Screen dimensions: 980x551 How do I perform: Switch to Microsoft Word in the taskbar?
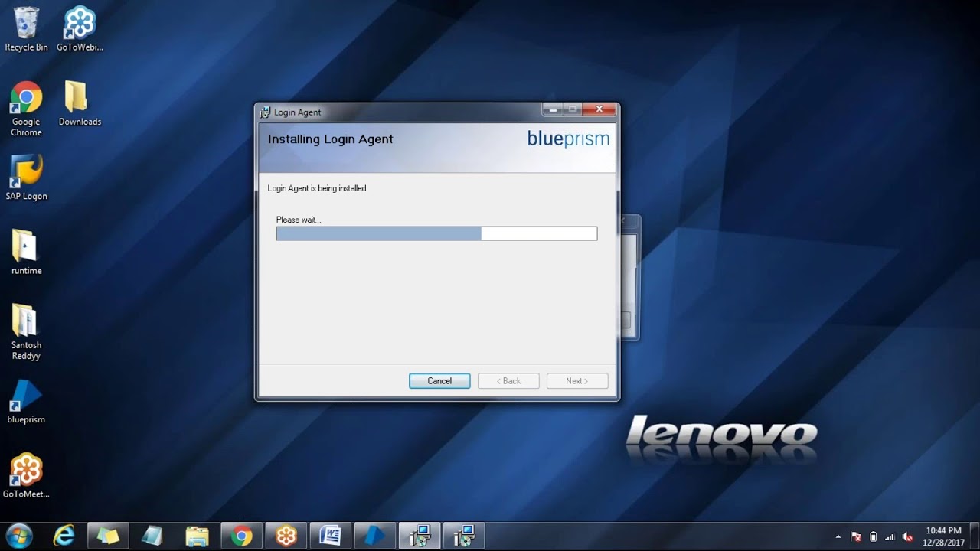331,536
